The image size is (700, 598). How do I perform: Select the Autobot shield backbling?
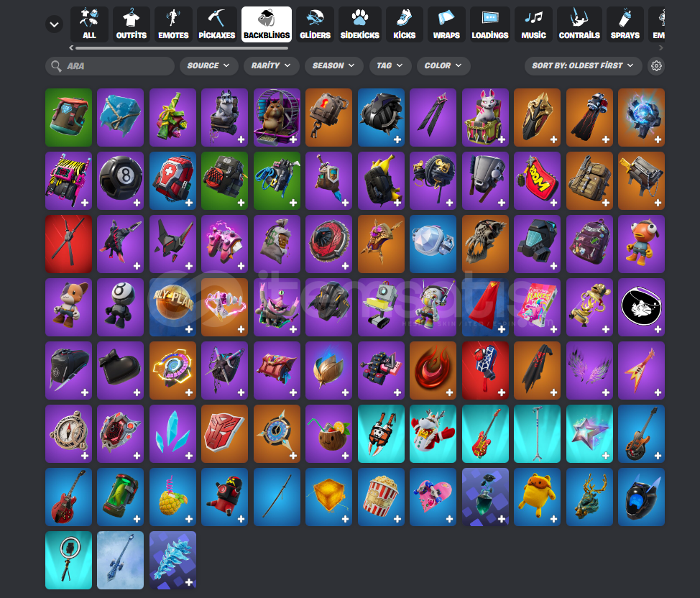coord(224,434)
